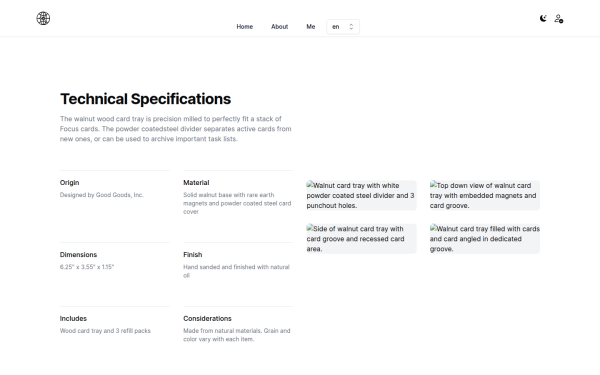The height and width of the screenshot is (375, 600).
Task: Open the side of walnut tray image
Action: (x=361, y=239)
